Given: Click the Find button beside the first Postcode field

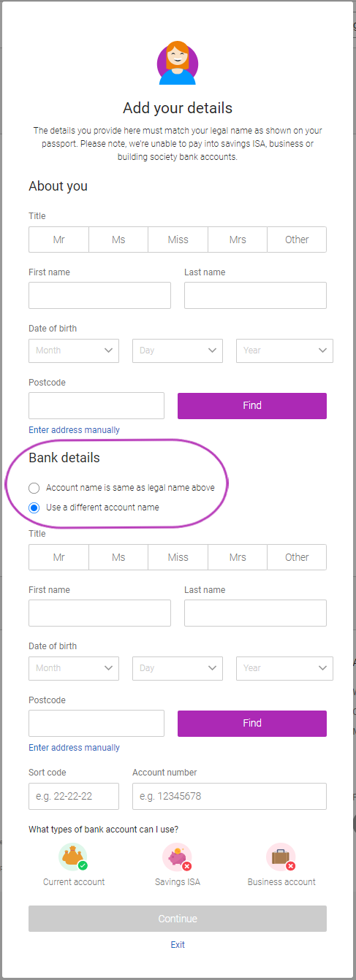Looking at the screenshot, I should click(x=252, y=405).
